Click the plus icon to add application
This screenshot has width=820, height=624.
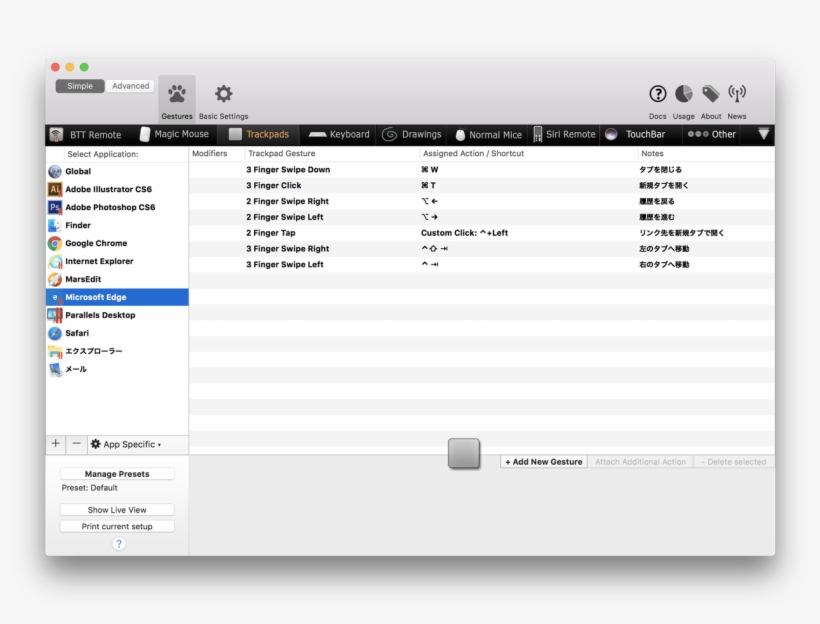(56, 444)
